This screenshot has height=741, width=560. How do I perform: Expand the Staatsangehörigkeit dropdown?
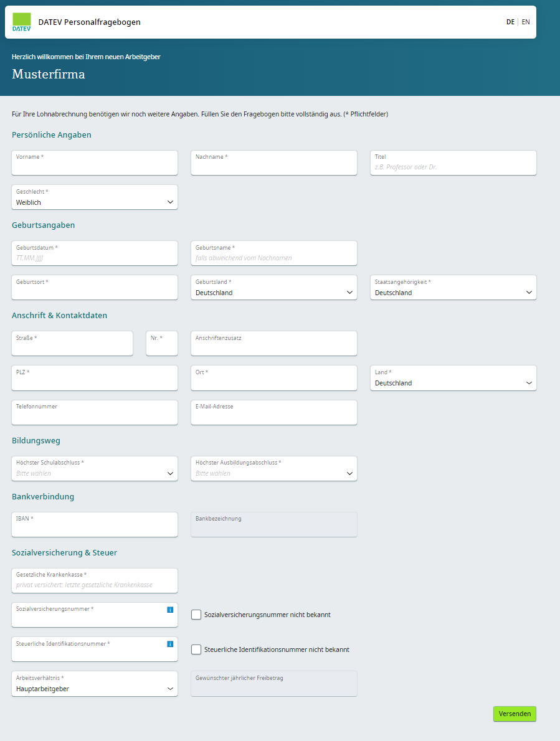(453, 287)
